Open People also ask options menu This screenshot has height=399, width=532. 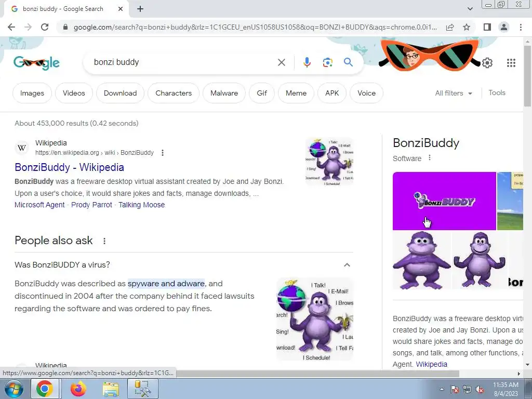click(x=104, y=241)
